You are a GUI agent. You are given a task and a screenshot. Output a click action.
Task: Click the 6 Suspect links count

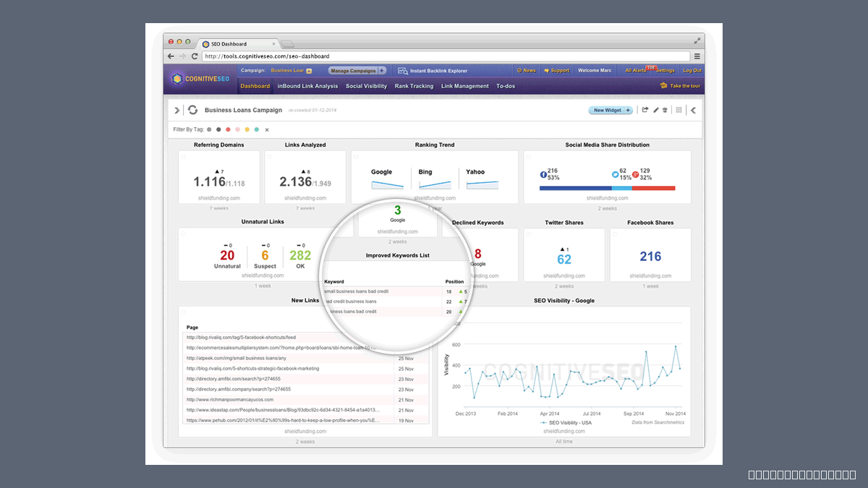click(265, 255)
